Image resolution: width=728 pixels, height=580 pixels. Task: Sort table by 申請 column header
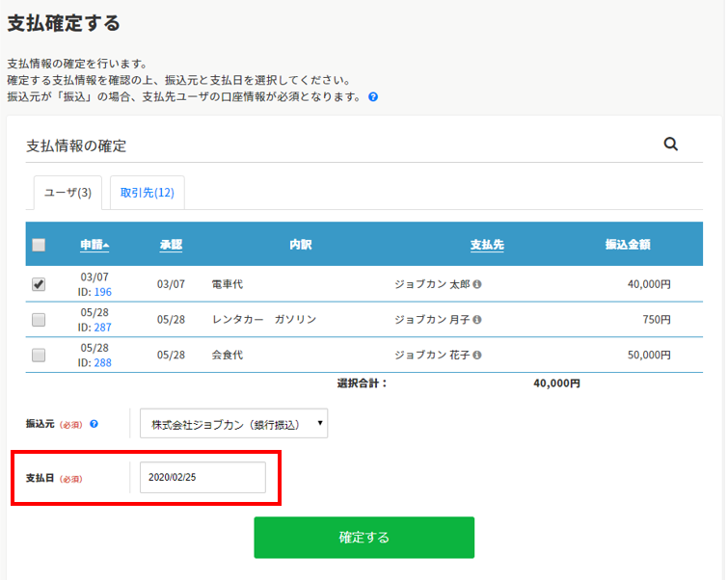pos(94,245)
